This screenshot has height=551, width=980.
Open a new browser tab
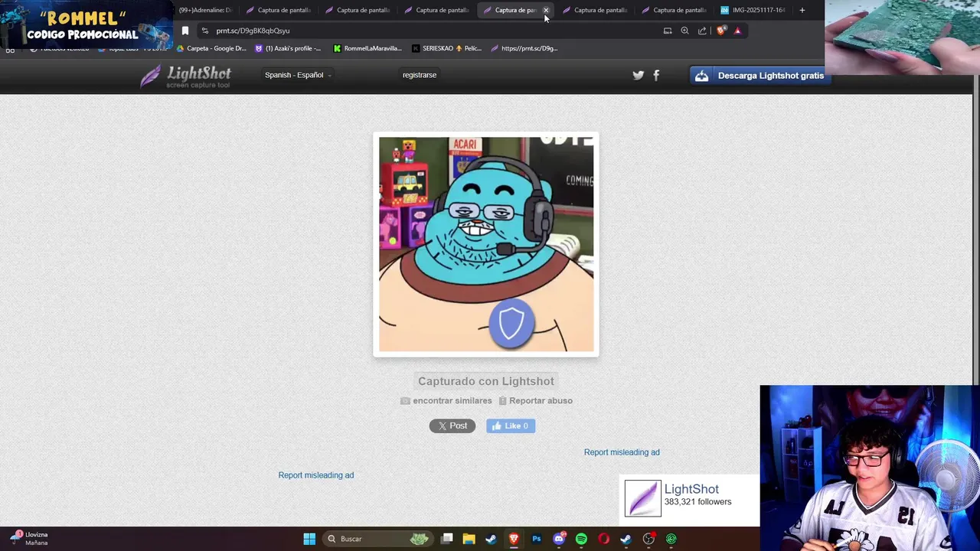point(802,10)
